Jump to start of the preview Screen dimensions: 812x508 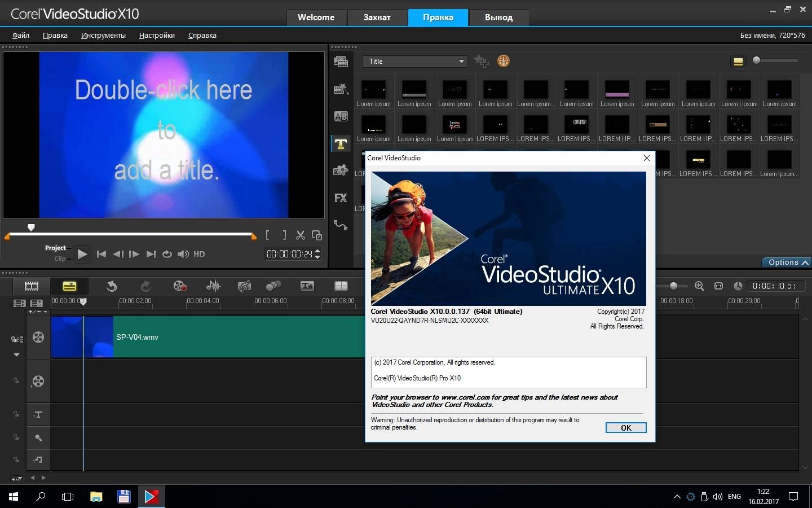[x=101, y=254]
